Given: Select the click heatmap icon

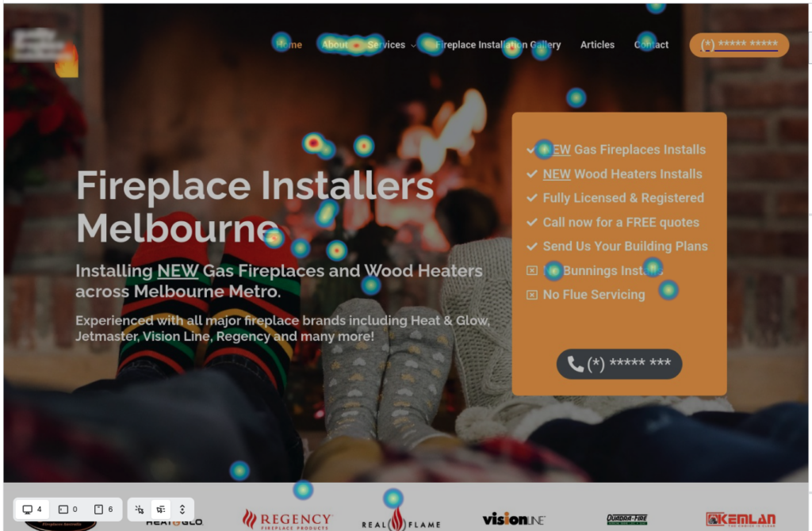Looking at the screenshot, I should (140, 510).
